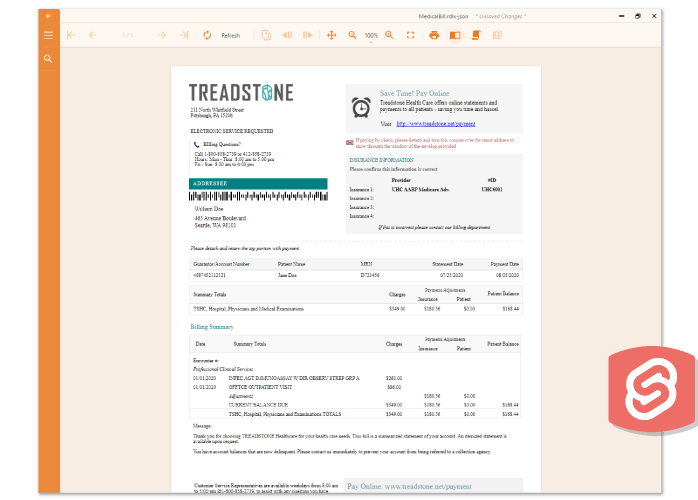Click the Pay Online footer text
698x500 pixels.
point(410,487)
